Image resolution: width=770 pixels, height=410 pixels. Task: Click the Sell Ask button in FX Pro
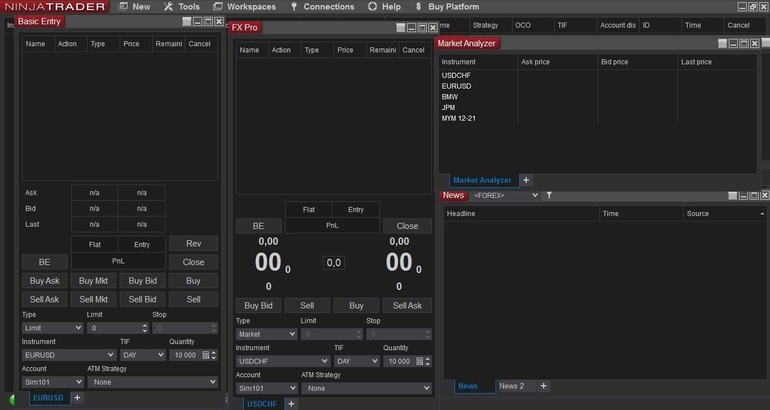[407, 305]
